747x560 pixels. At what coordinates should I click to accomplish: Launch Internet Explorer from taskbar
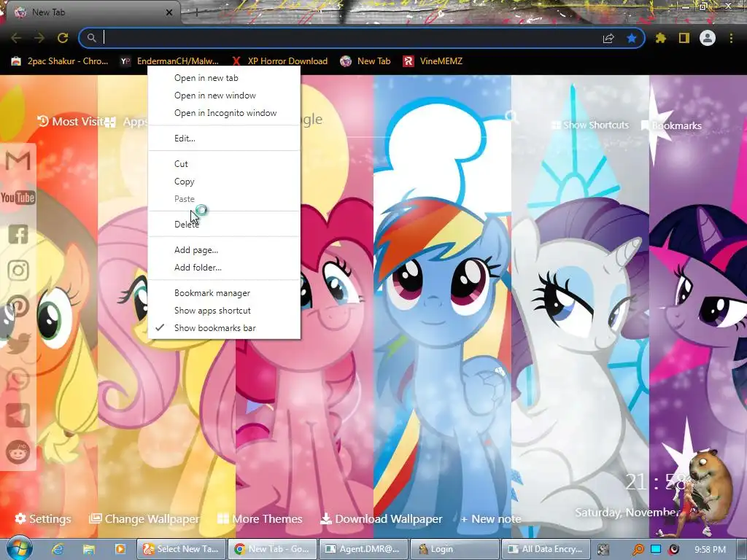pyautogui.click(x=58, y=549)
